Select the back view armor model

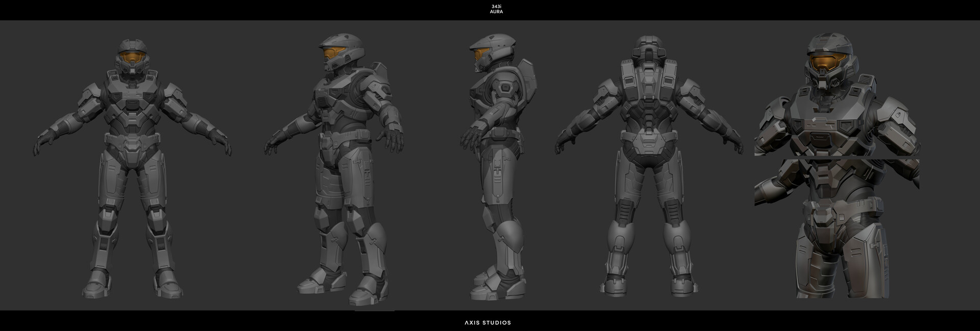click(648, 168)
